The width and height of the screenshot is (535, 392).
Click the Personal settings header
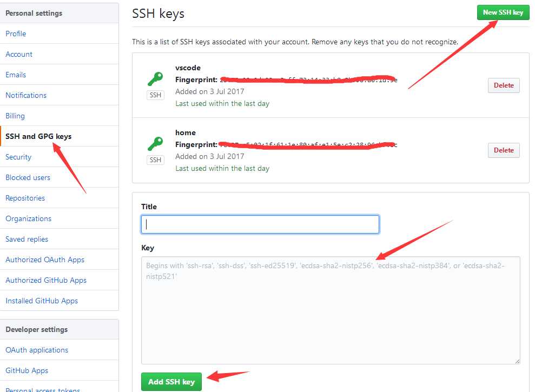point(34,14)
